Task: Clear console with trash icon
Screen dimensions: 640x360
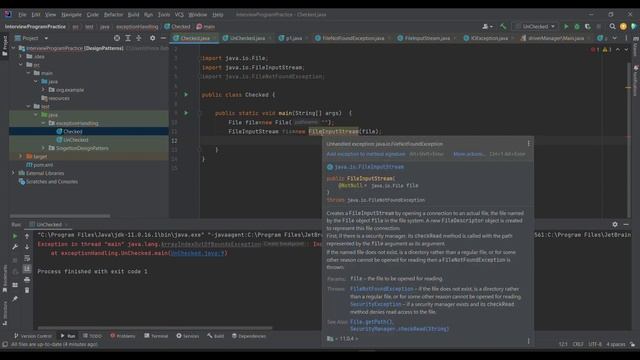Action: click(x=27, y=290)
